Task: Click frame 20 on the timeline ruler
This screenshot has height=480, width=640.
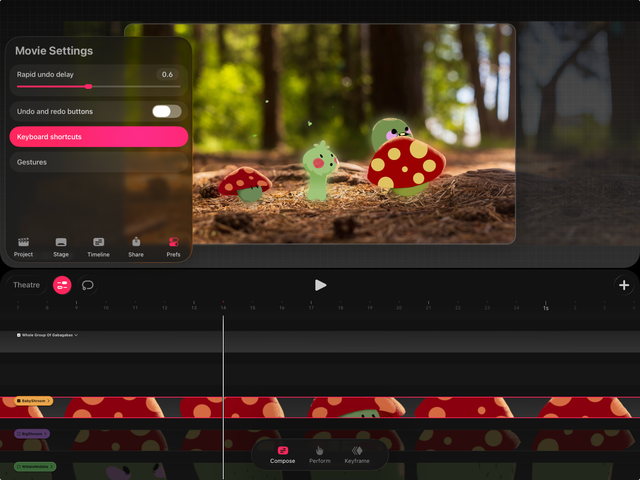Action: tap(399, 306)
